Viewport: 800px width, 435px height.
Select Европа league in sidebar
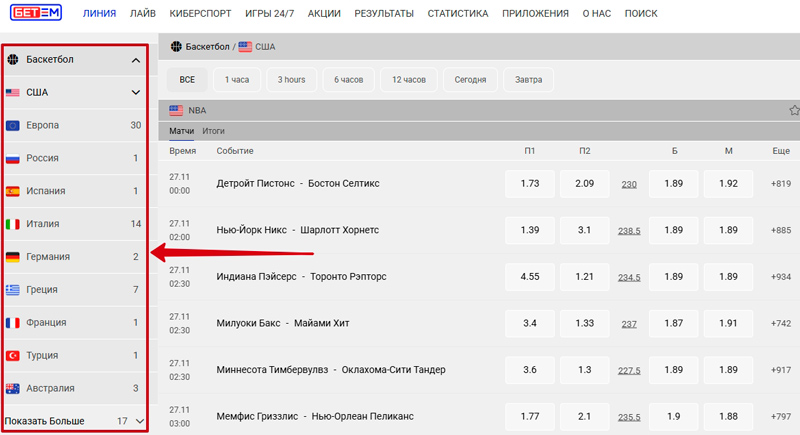click(43, 125)
